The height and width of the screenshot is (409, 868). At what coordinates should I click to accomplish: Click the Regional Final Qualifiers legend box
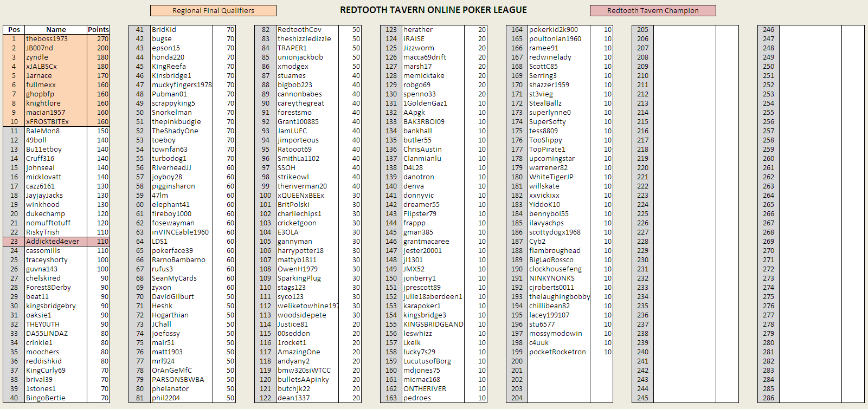[x=213, y=10]
